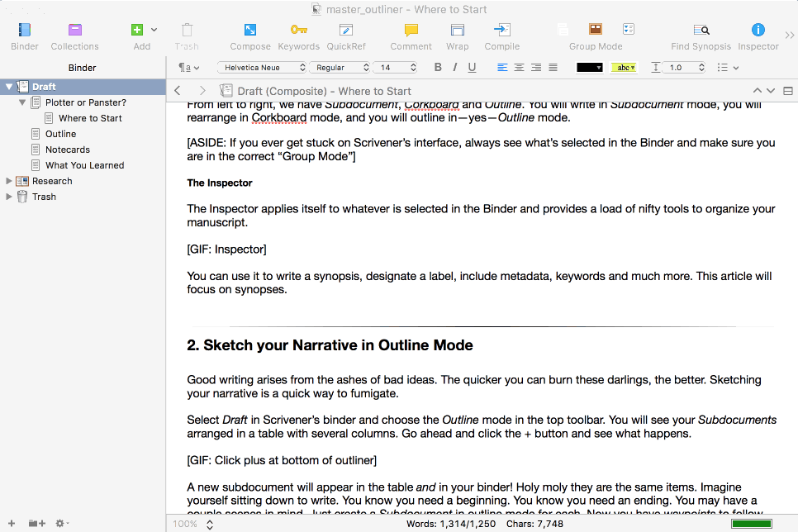798x532 pixels.
Task: Justify the text
Action: (553, 67)
